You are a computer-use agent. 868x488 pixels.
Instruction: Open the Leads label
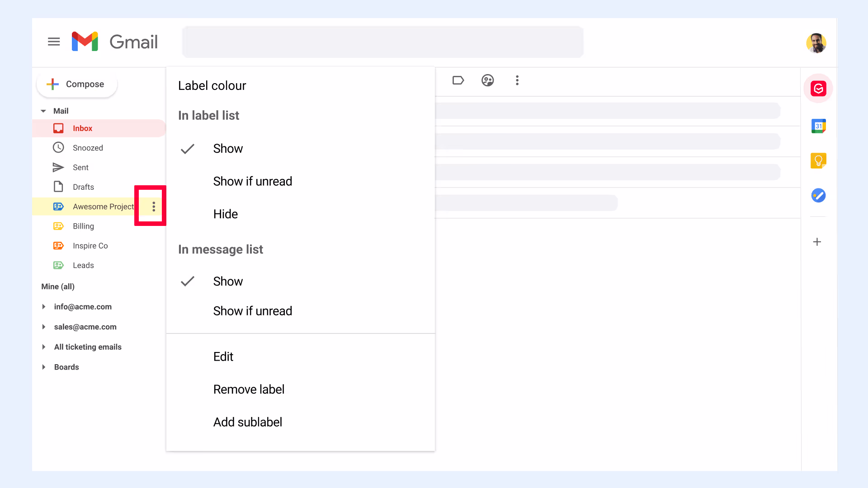coord(83,265)
